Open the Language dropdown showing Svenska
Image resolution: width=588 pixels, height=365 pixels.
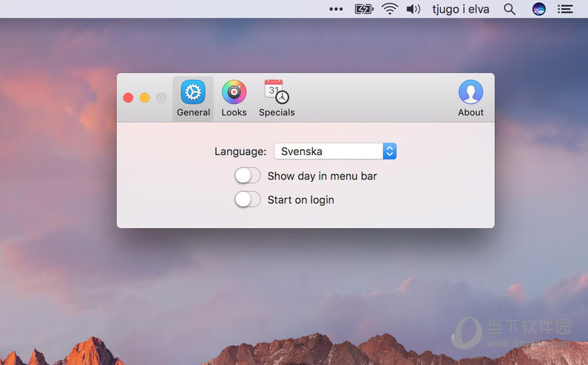click(x=335, y=151)
